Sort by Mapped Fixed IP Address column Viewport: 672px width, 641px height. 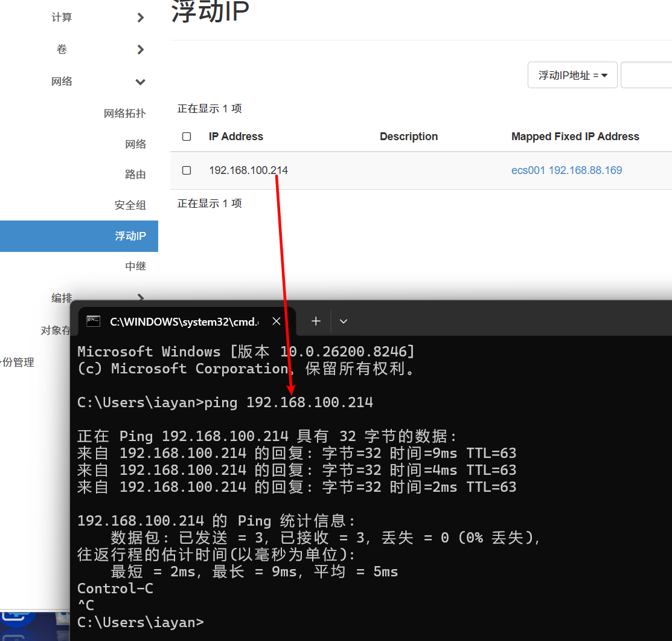pyautogui.click(x=575, y=137)
